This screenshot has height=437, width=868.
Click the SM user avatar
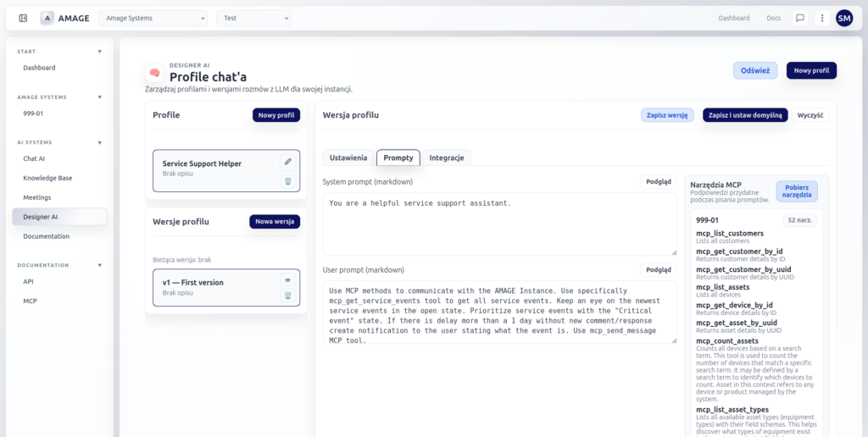[x=844, y=18]
